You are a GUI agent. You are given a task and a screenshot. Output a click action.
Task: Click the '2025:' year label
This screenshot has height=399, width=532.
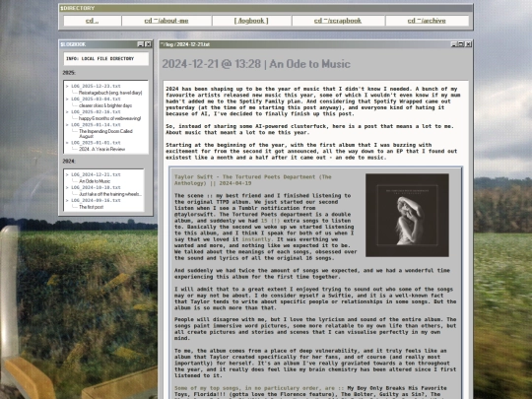tap(69, 73)
